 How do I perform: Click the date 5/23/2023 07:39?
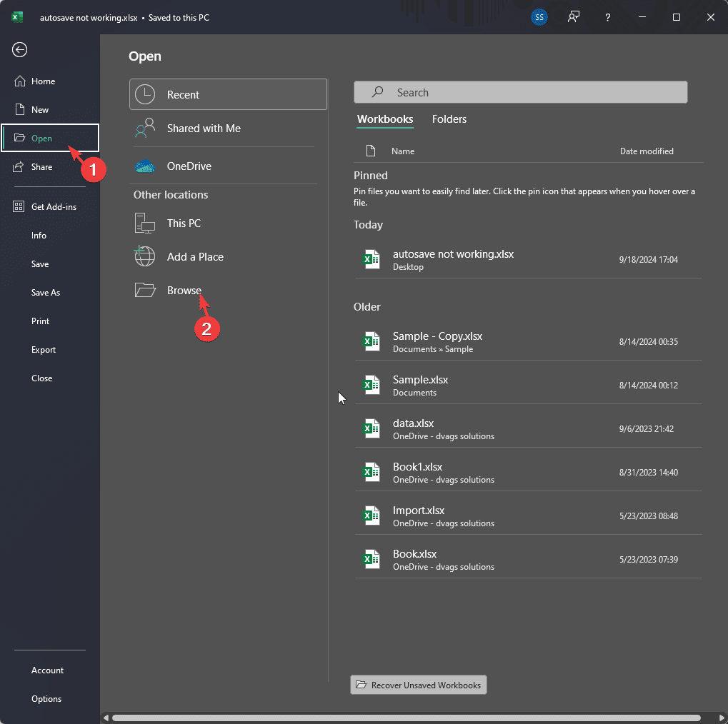[648, 560]
